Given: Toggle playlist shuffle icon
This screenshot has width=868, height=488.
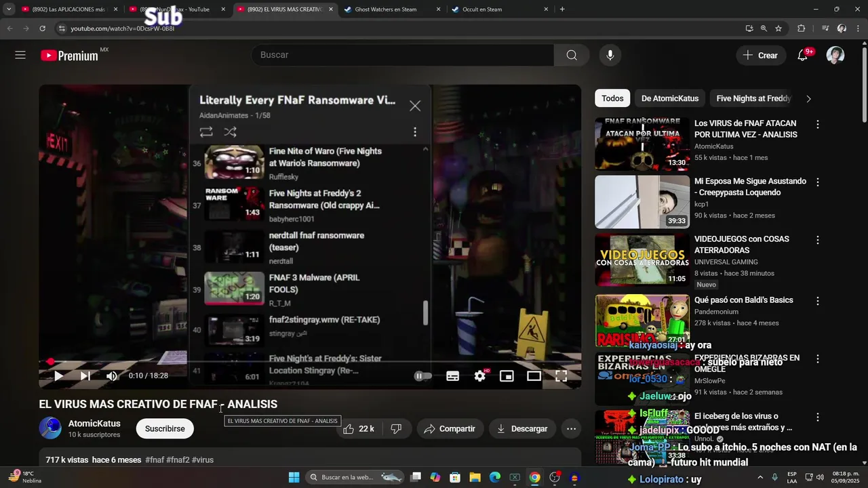Looking at the screenshot, I should coord(231,132).
